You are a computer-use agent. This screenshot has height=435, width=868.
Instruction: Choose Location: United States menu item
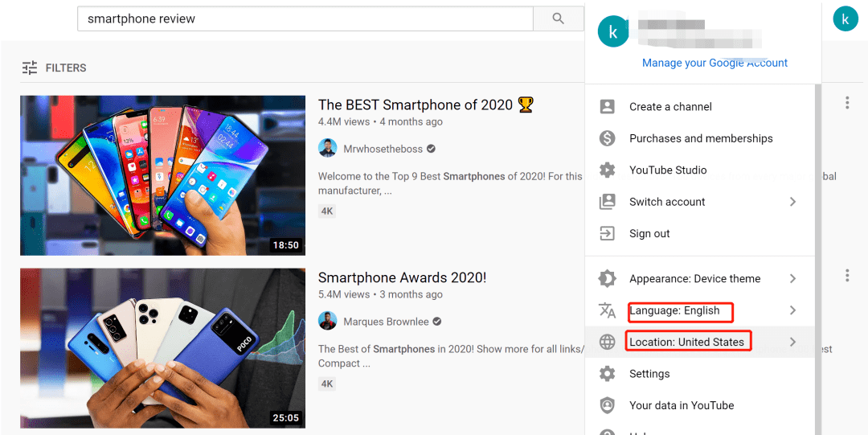pyautogui.click(x=700, y=342)
